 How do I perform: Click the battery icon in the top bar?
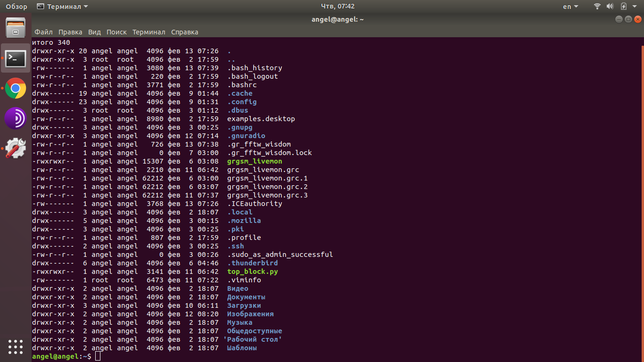pyautogui.click(x=623, y=6)
